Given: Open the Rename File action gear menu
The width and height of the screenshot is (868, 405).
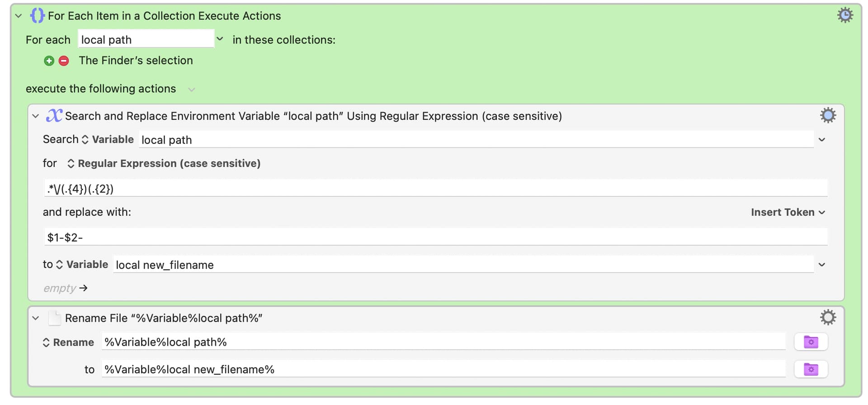Looking at the screenshot, I should [828, 317].
